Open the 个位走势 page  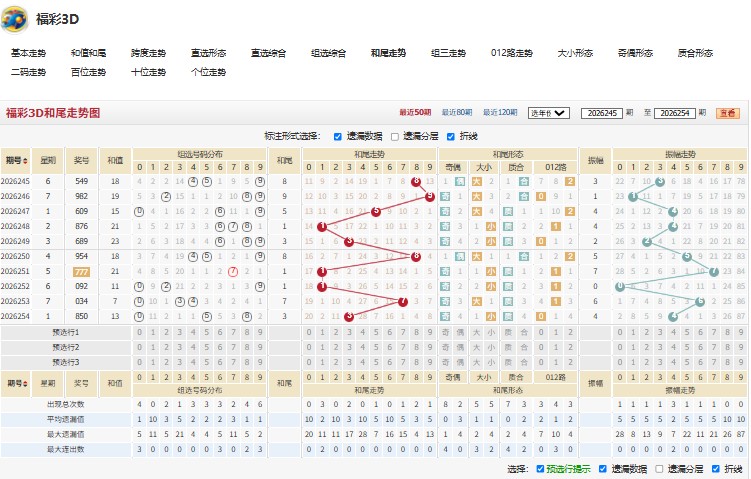(208, 72)
